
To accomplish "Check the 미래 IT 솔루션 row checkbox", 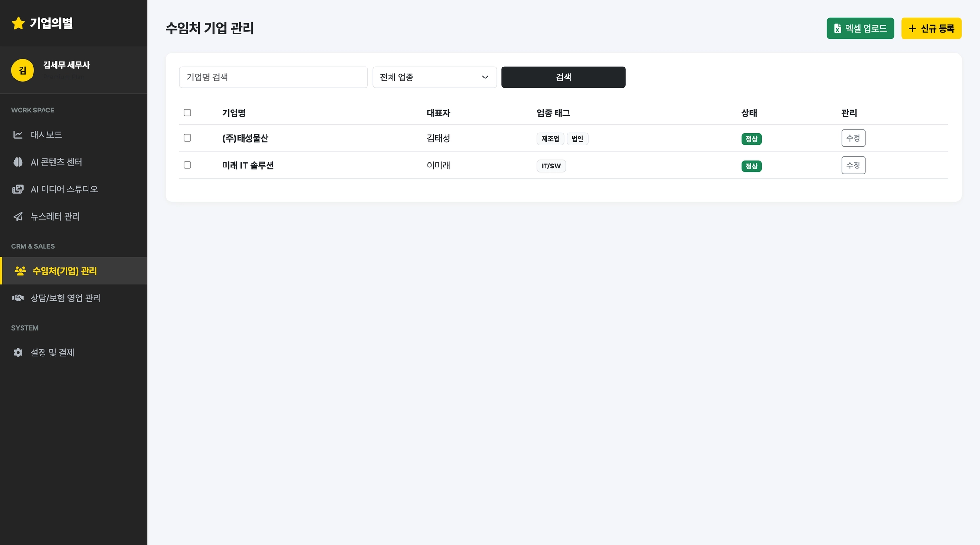I will [x=188, y=165].
